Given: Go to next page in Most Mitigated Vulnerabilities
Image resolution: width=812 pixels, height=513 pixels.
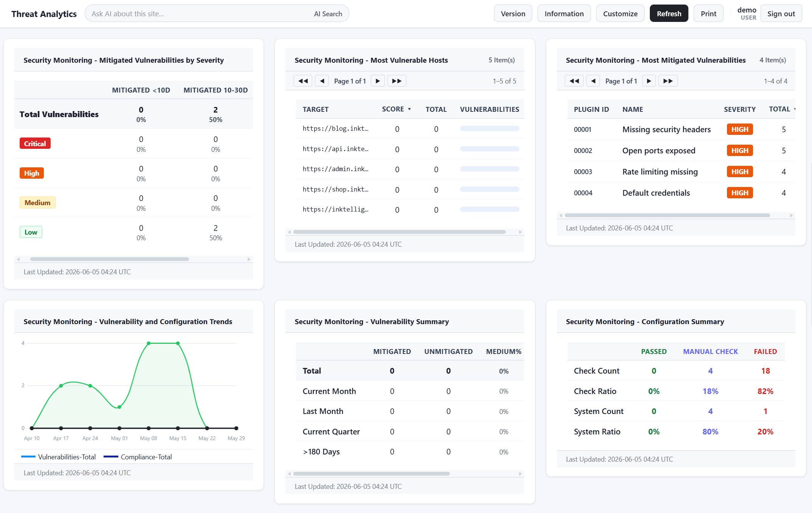Looking at the screenshot, I should (649, 81).
